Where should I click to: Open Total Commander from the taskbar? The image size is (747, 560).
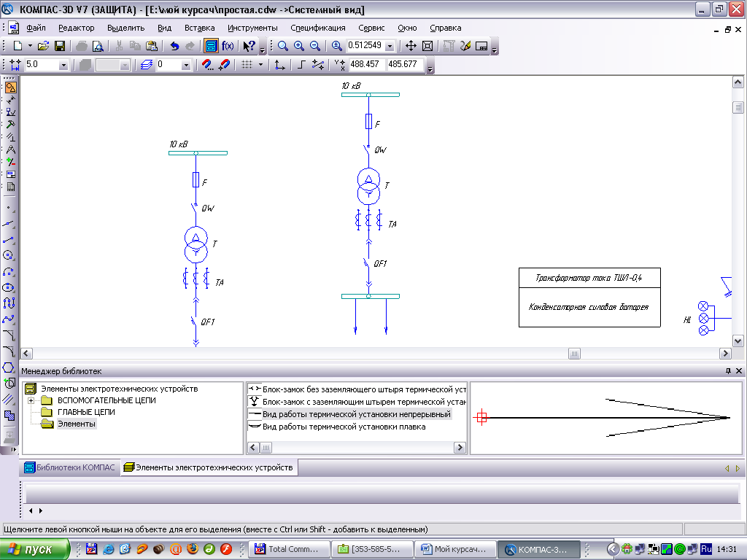pyautogui.click(x=289, y=549)
